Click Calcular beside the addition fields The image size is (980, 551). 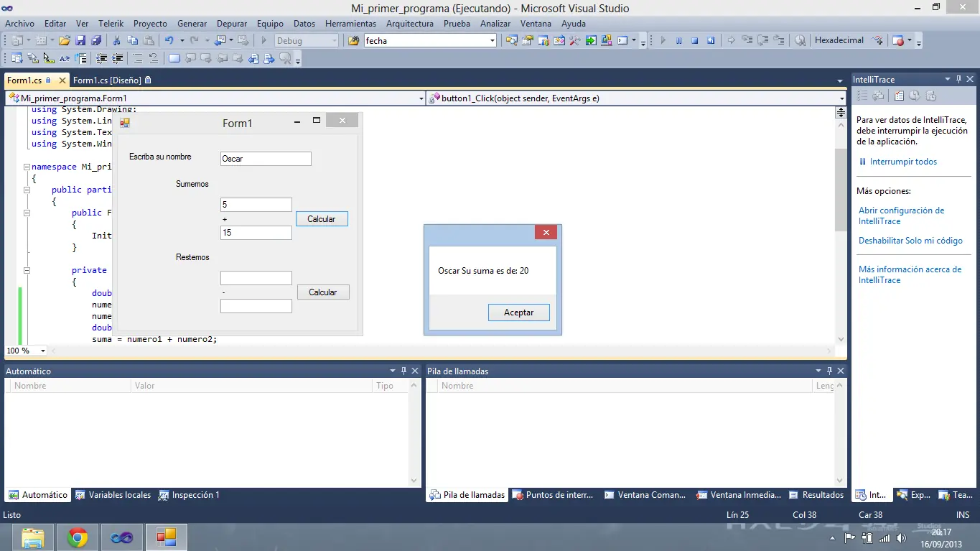322,219
